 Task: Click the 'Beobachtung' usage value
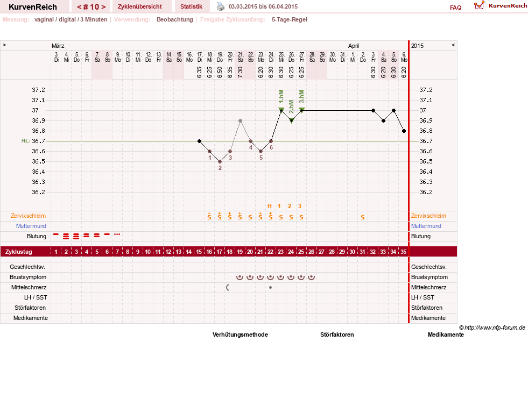[175, 19]
